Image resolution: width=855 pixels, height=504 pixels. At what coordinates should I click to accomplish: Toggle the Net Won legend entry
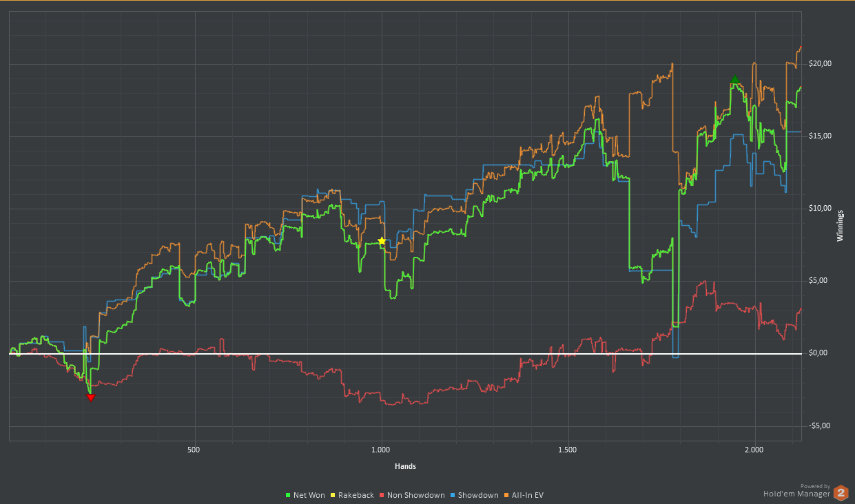[x=305, y=495]
